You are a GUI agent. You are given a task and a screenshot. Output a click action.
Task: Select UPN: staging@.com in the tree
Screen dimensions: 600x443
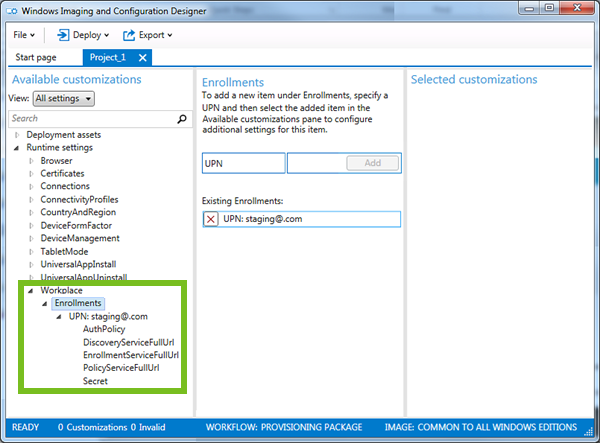108,317
